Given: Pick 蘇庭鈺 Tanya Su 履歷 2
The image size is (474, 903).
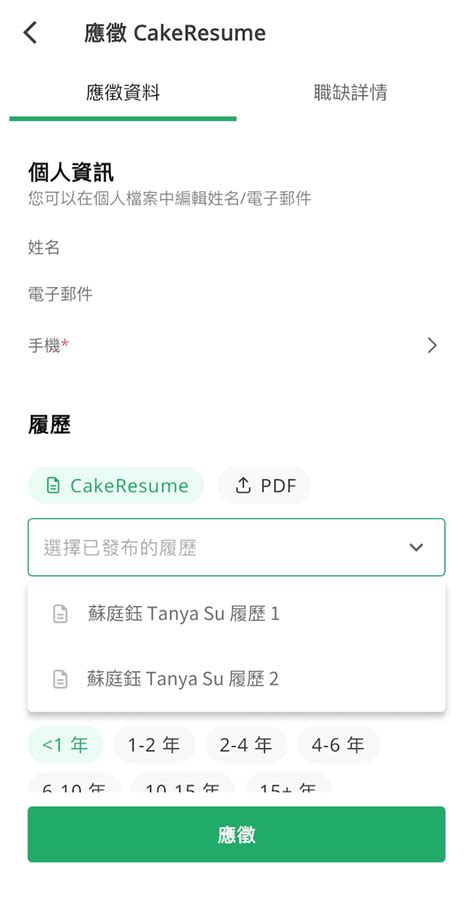Looking at the screenshot, I should [x=236, y=679].
